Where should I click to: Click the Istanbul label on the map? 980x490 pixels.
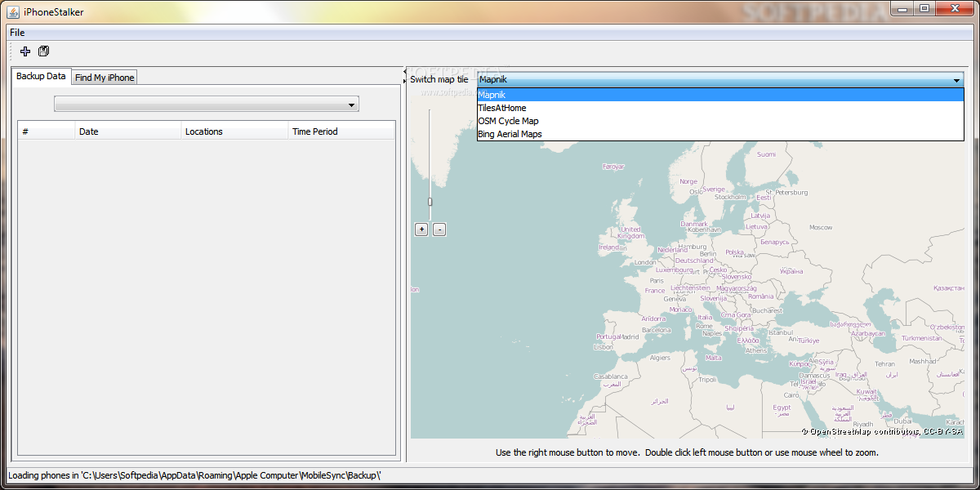tap(781, 332)
